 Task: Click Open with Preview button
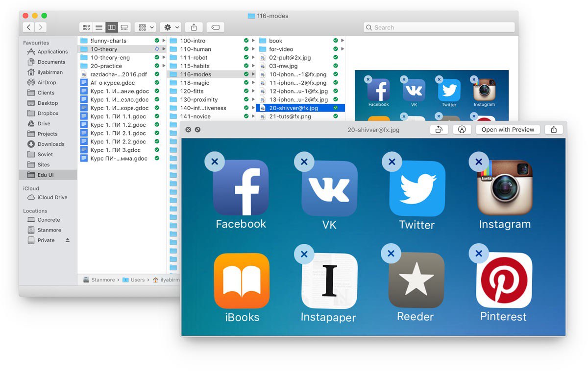[508, 130]
